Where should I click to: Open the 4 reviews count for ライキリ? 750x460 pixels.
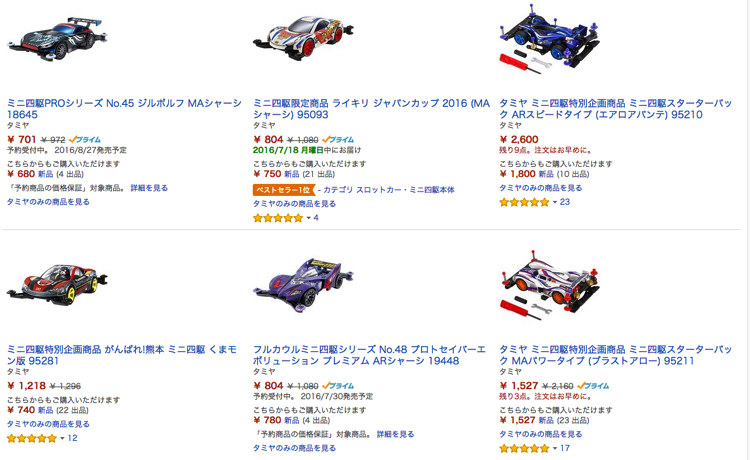click(x=316, y=218)
